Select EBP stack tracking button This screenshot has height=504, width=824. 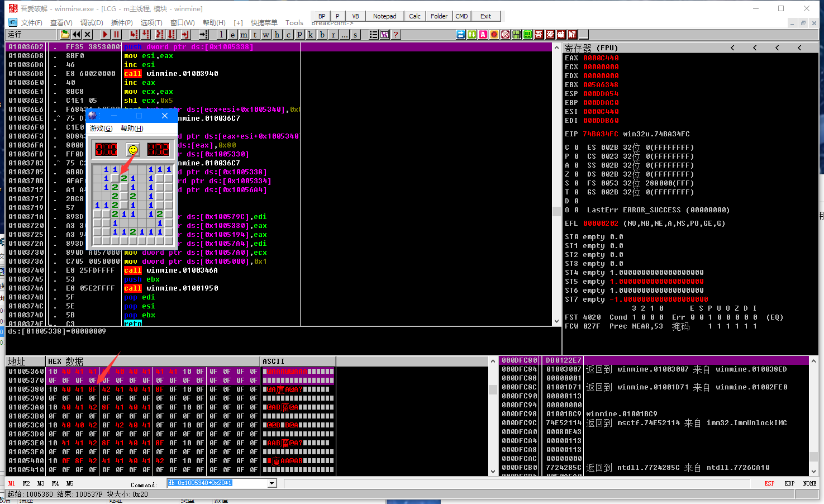click(x=789, y=483)
